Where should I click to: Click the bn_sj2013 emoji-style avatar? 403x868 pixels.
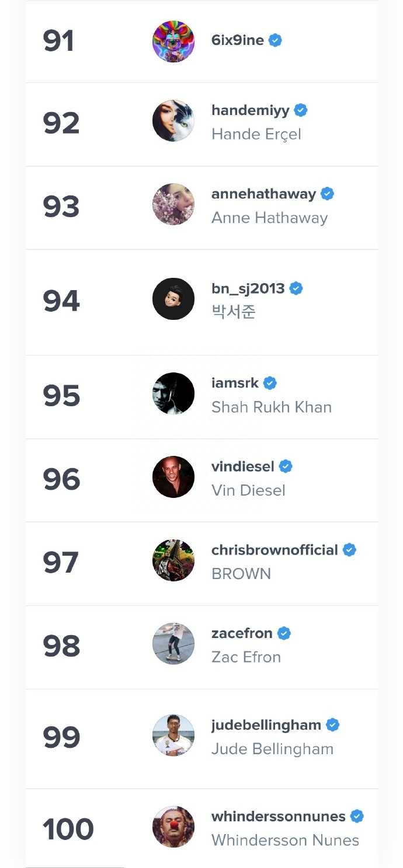[x=173, y=299]
